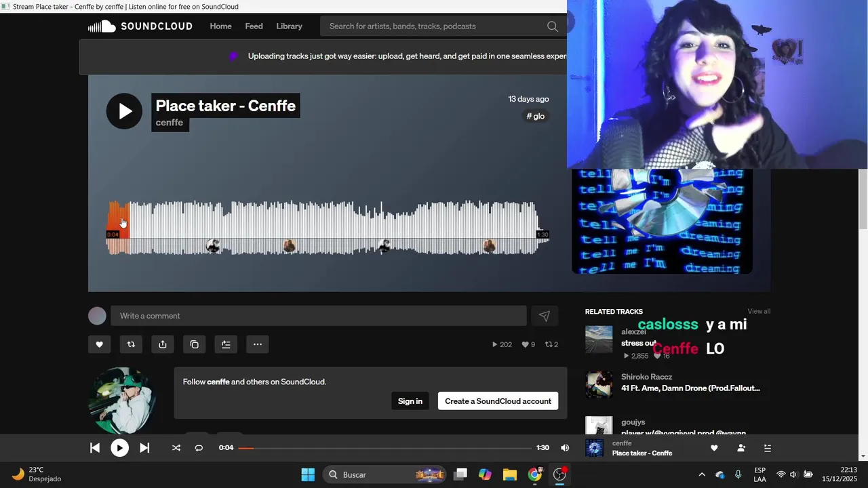868x488 pixels.
Task: View the 9 likes count
Action: [x=528, y=344]
